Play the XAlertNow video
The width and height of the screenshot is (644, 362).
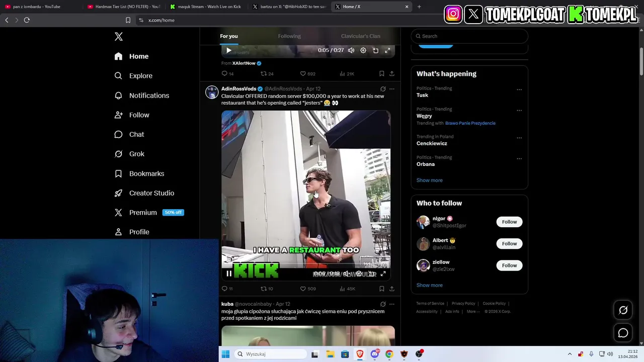229,50
